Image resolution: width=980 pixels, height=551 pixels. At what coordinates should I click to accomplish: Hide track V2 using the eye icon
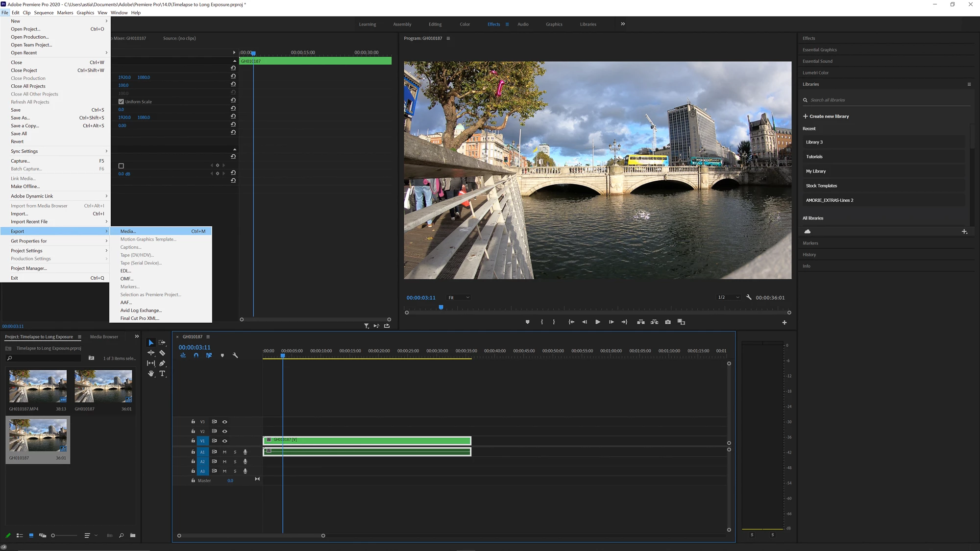pos(225,431)
